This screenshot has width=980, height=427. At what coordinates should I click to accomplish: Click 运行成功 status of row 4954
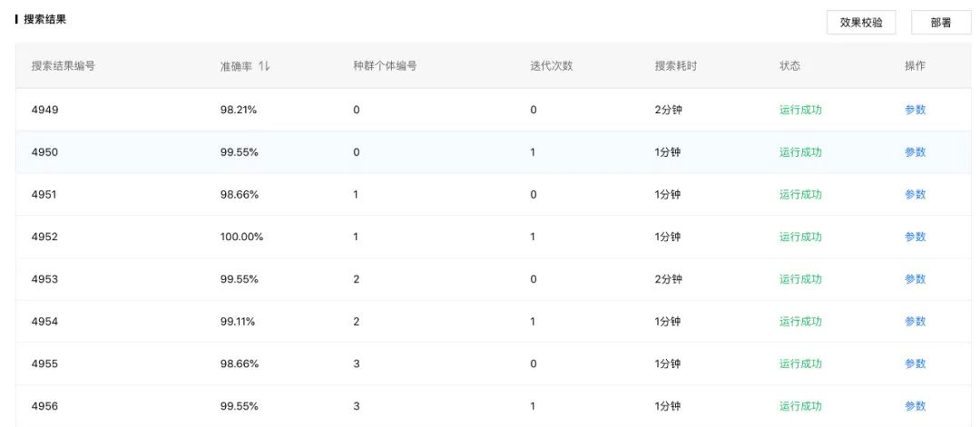[x=800, y=322]
